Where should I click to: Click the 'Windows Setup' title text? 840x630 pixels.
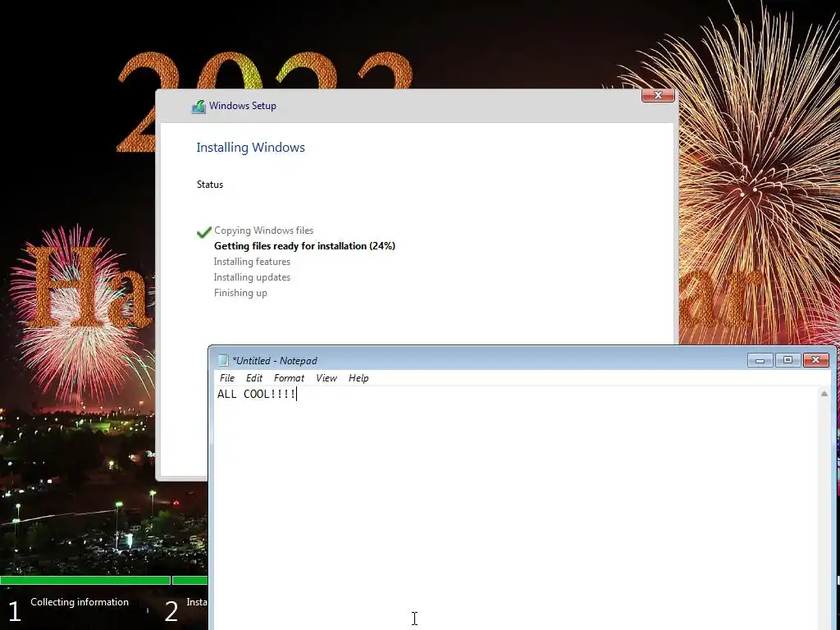point(243,106)
